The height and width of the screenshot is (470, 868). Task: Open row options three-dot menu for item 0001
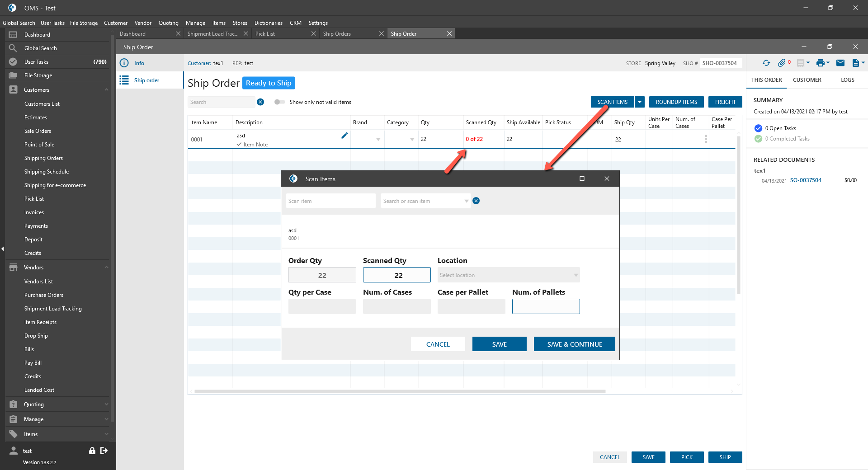pyautogui.click(x=706, y=139)
